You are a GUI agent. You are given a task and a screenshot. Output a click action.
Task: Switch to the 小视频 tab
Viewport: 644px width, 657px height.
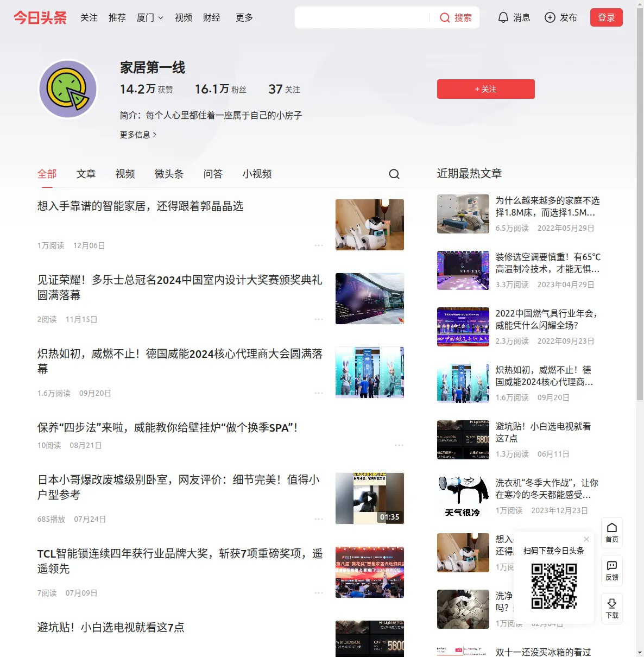[257, 174]
